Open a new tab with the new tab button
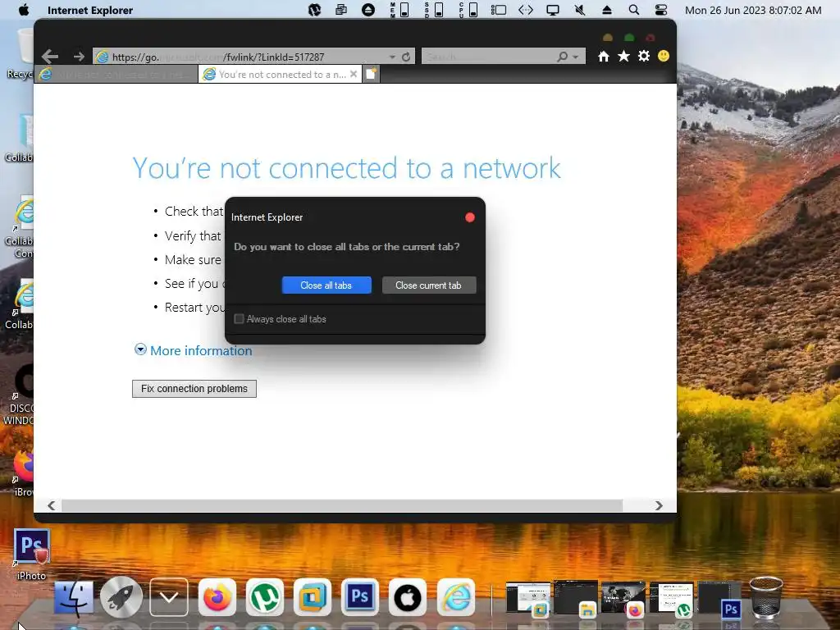This screenshot has width=840, height=630. click(x=372, y=74)
